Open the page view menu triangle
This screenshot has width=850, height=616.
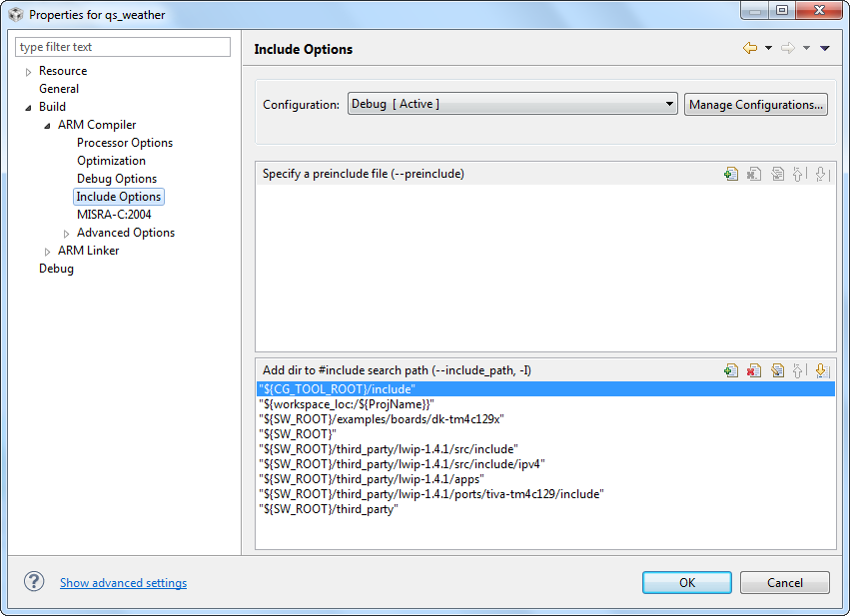pos(825,48)
